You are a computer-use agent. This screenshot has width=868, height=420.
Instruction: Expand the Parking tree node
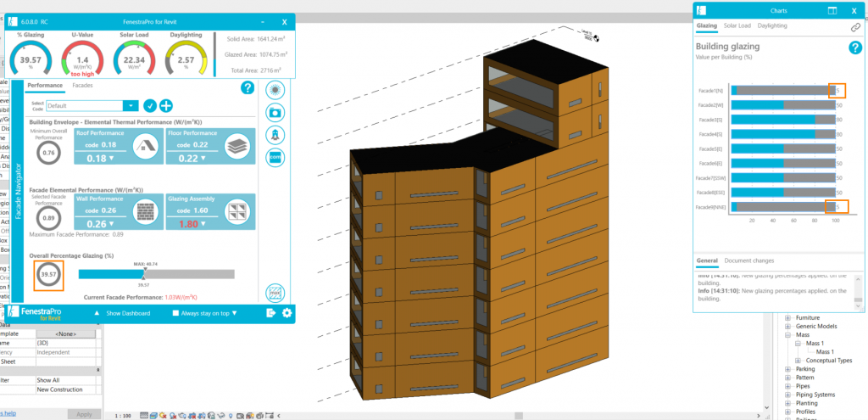(787, 369)
